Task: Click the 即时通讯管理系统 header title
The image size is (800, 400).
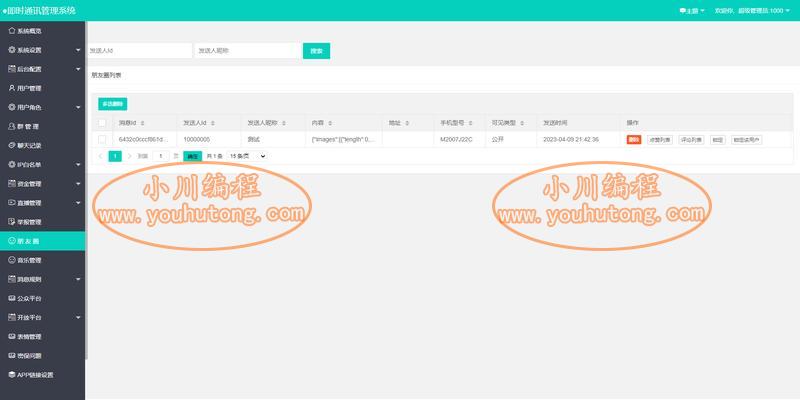Action: pos(39,10)
